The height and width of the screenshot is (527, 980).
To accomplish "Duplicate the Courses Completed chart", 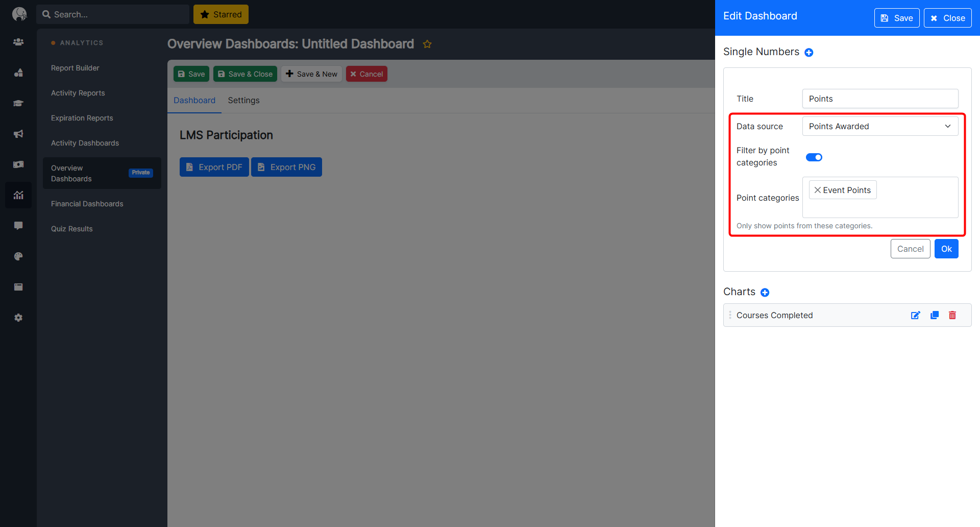I will [934, 316].
